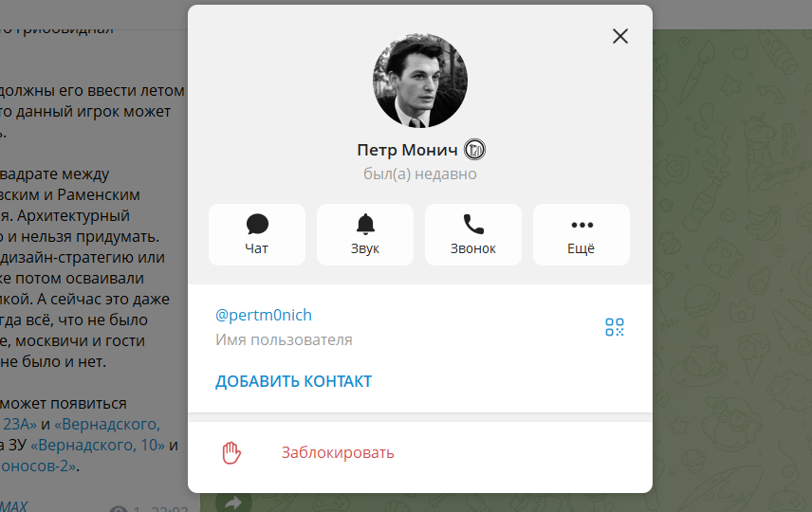
Task: Open more options with the Ещё dots icon
Action: pos(581,234)
